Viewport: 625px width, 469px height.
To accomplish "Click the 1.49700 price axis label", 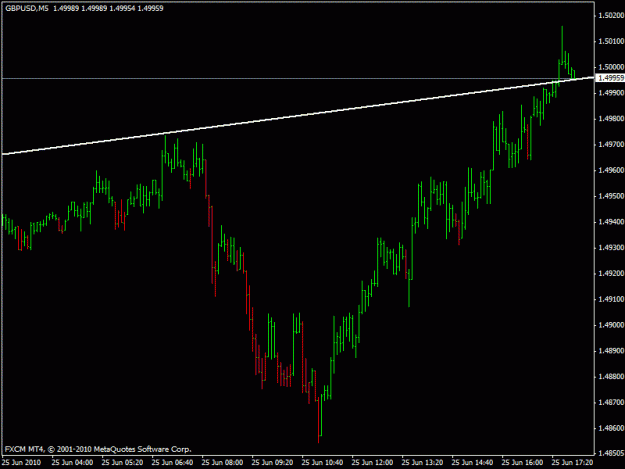I will click(x=611, y=144).
